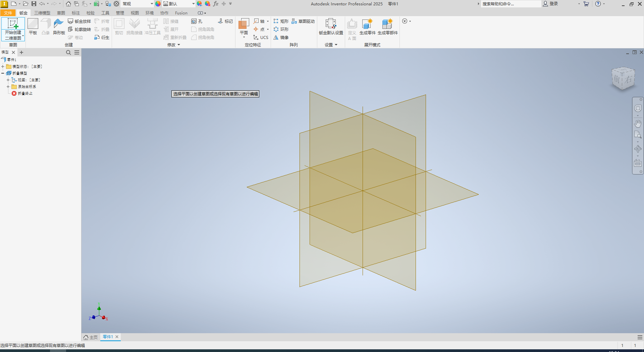Select the 平板 (Face) tool

[32, 27]
